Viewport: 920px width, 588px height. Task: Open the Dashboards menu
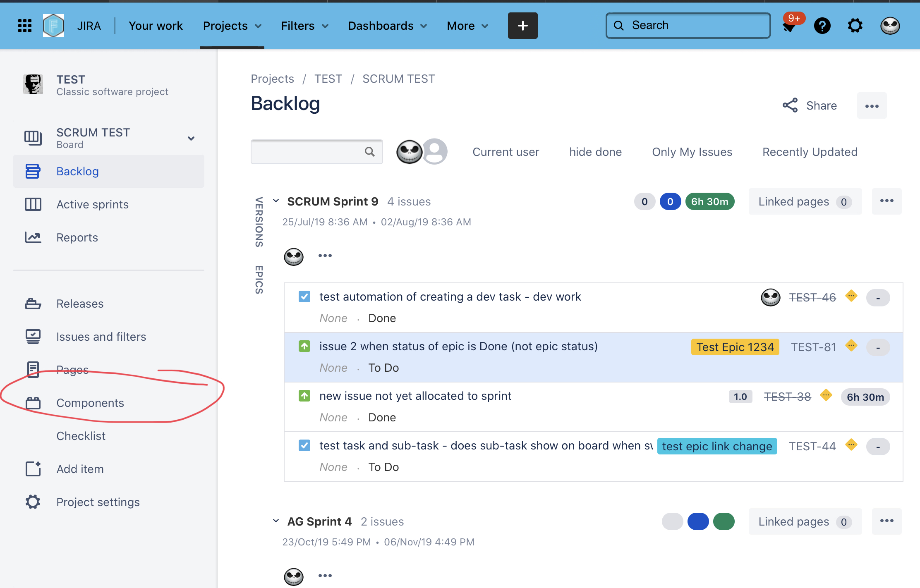point(387,26)
